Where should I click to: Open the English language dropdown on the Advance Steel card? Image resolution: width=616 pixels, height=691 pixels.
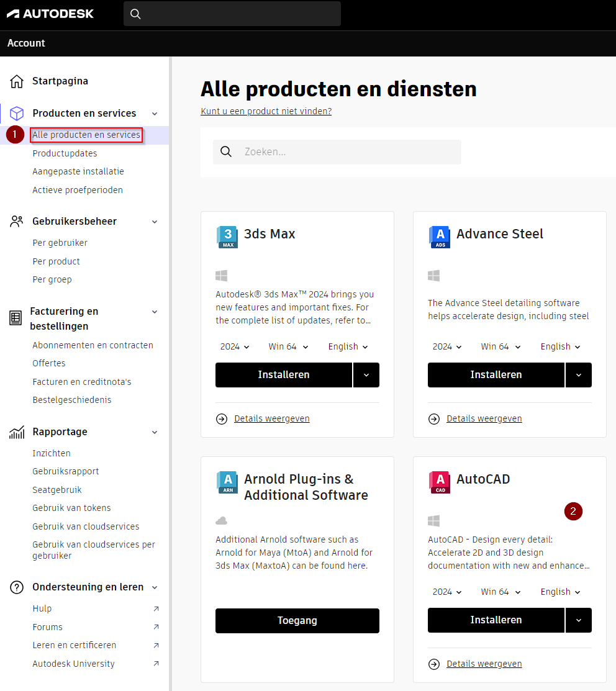(561, 347)
